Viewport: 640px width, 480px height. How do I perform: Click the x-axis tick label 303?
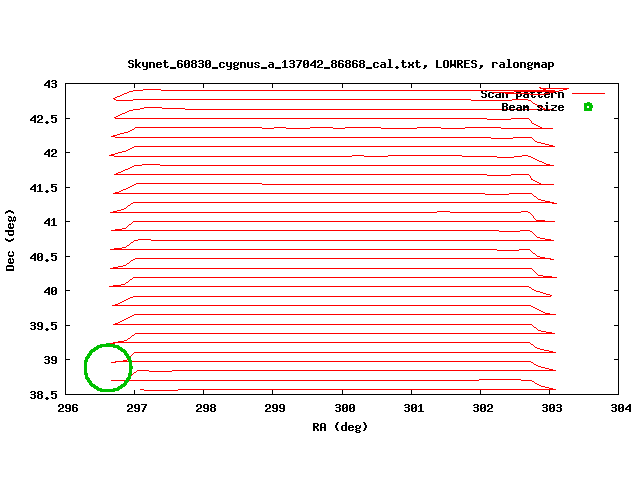tap(552, 408)
